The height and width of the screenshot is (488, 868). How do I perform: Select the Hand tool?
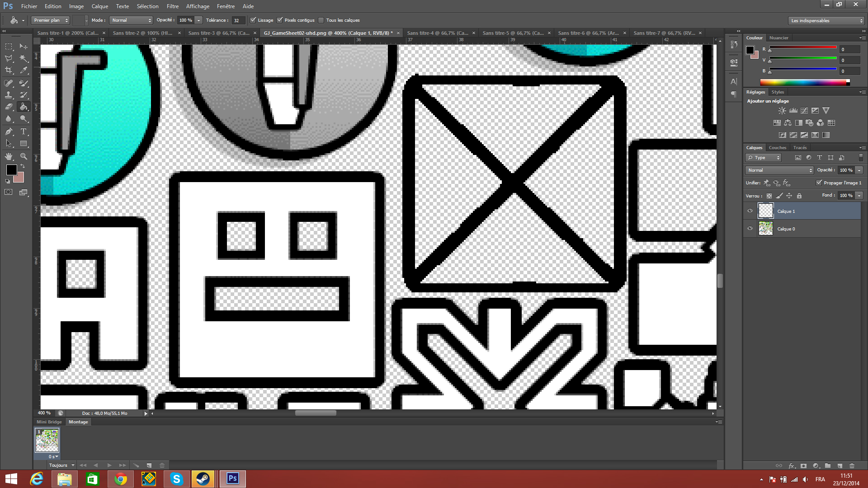click(9, 156)
